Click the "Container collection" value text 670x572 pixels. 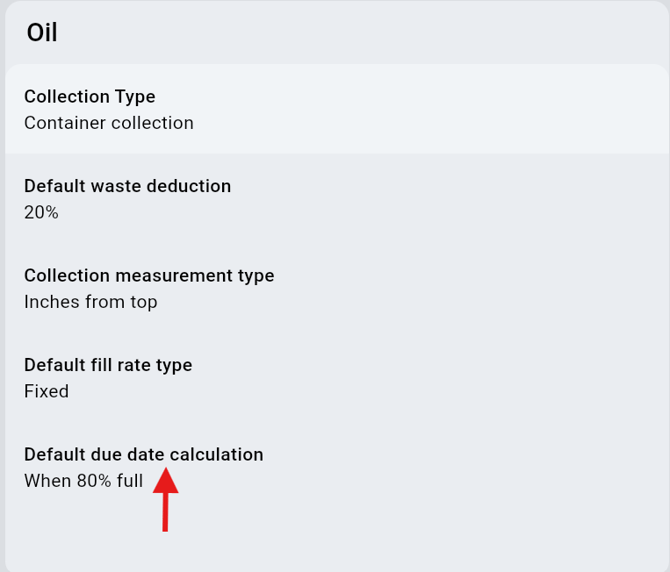click(108, 123)
